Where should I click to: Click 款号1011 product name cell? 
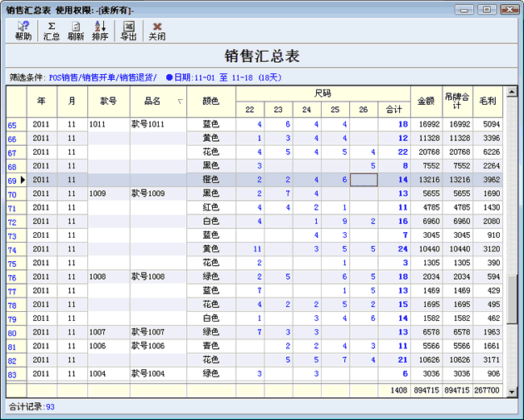point(158,124)
